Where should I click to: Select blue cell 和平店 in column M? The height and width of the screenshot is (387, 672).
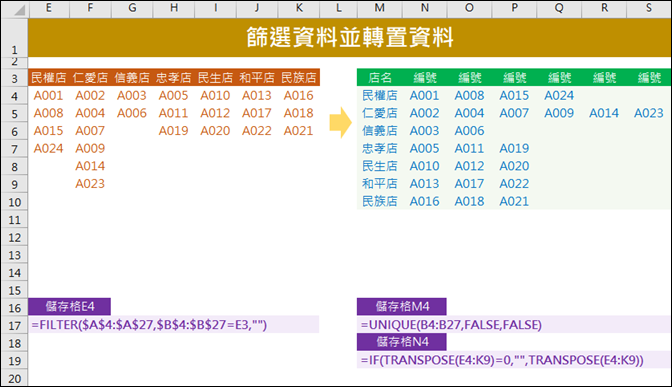380,183
